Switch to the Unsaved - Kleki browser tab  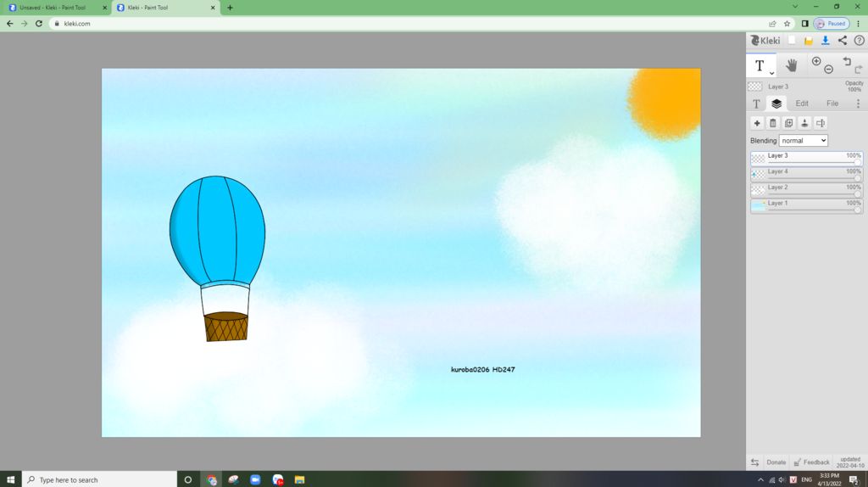click(x=53, y=8)
